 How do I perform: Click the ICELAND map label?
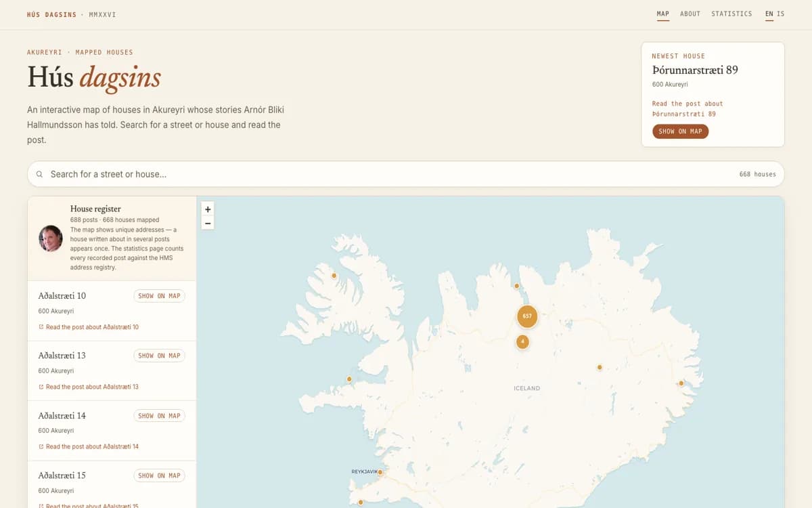(x=527, y=388)
